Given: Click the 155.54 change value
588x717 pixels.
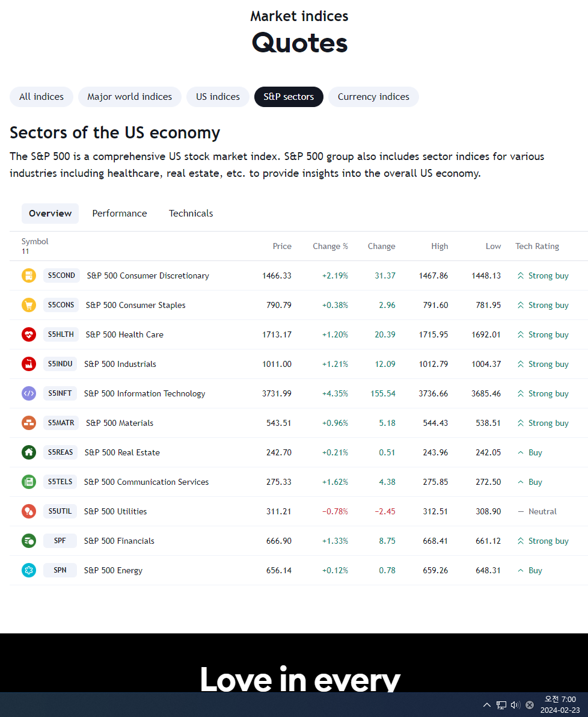Looking at the screenshot, I should click(383, 393).
